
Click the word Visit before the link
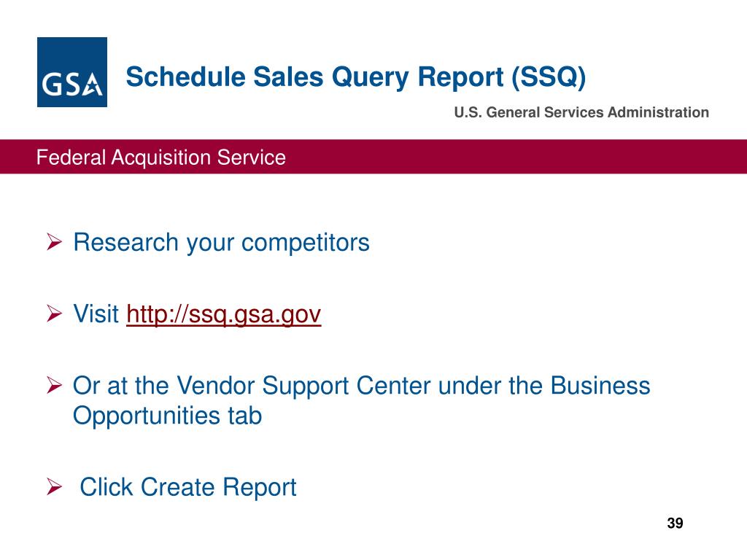pyautogui.click(x=96, y=314)
